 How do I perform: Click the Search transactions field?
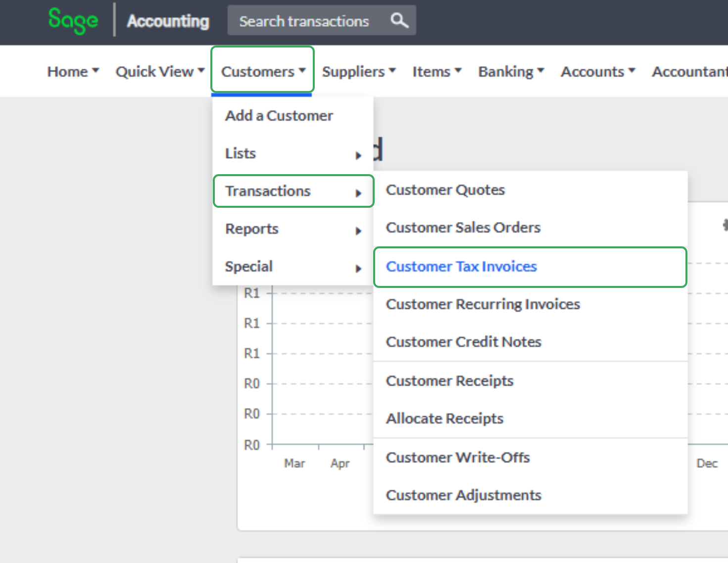322,20
